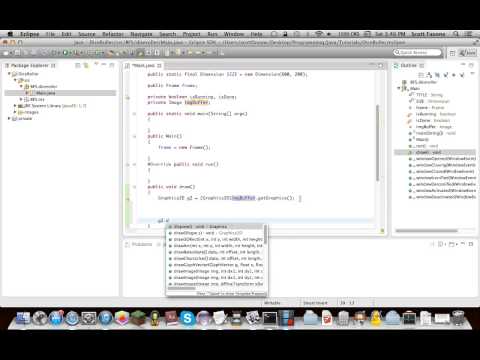Image resolution: width=480 pixels, height=360 pixels.
Task: Choose drawGlyphVector autocomplete suggestion
Action: point(215,265)
